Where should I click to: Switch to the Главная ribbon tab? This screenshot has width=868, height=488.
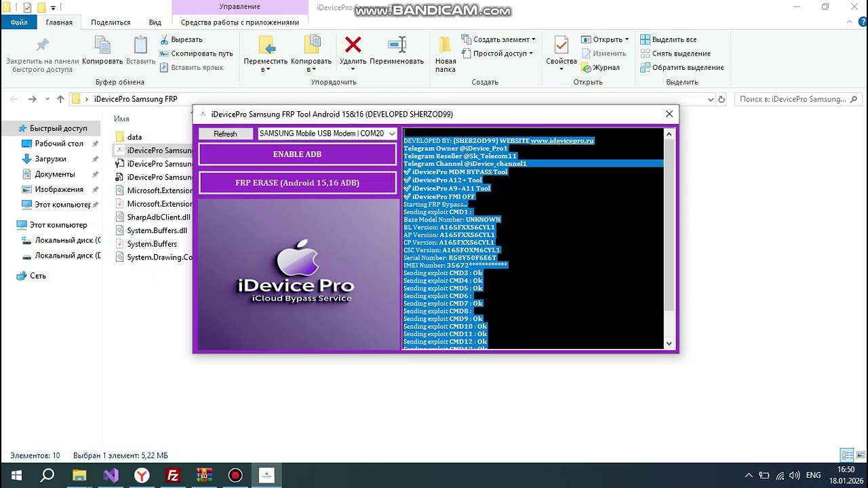[59, 22]
